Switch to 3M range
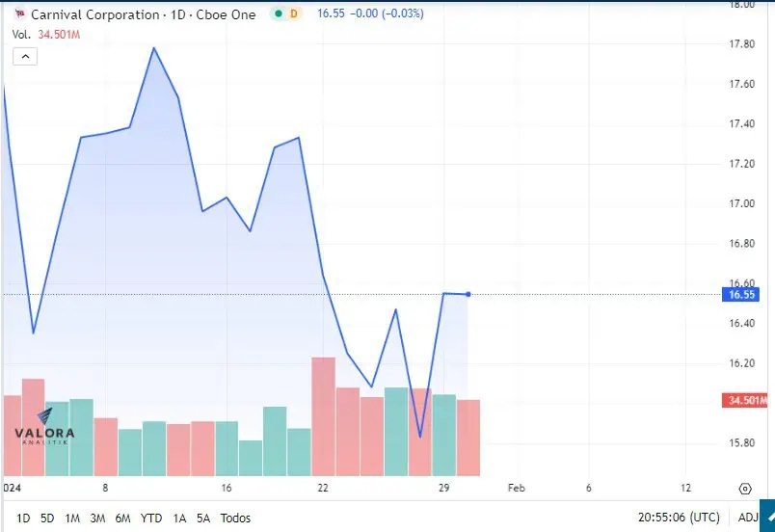Screen dimensions: 775x532 pos(97,519)
